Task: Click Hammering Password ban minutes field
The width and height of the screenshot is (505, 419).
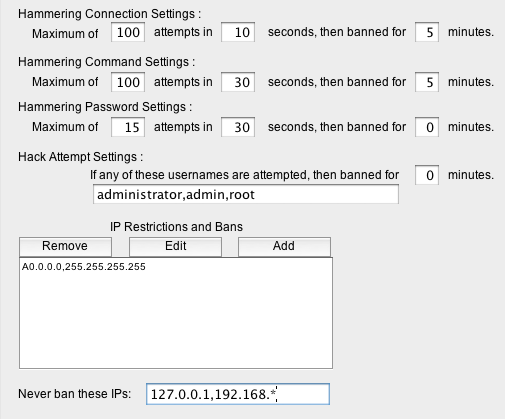Action: click(x=427, y=127)
